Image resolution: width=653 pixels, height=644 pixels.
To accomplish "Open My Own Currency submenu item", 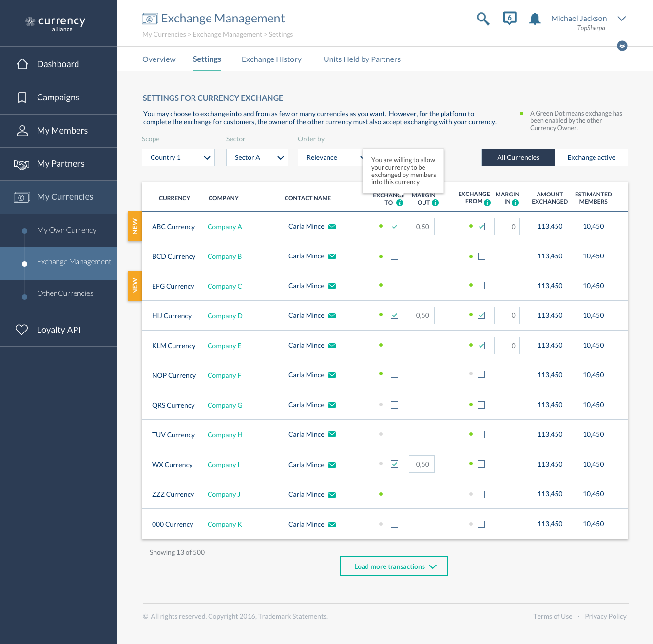I will click(67, 230).
